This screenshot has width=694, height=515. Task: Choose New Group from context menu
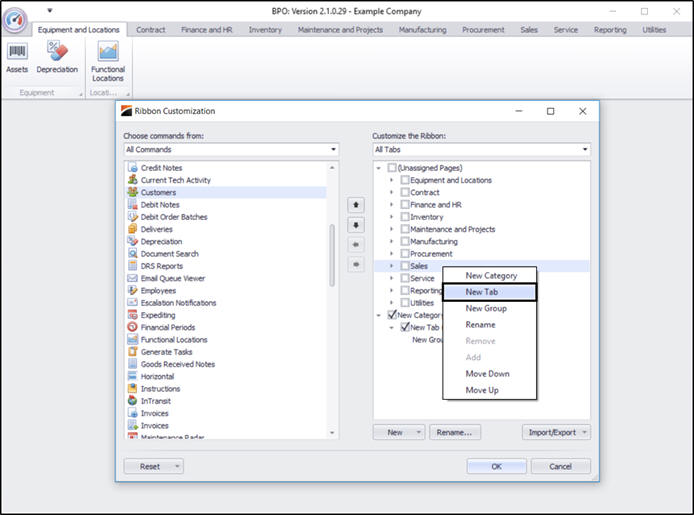pos(490,308)
